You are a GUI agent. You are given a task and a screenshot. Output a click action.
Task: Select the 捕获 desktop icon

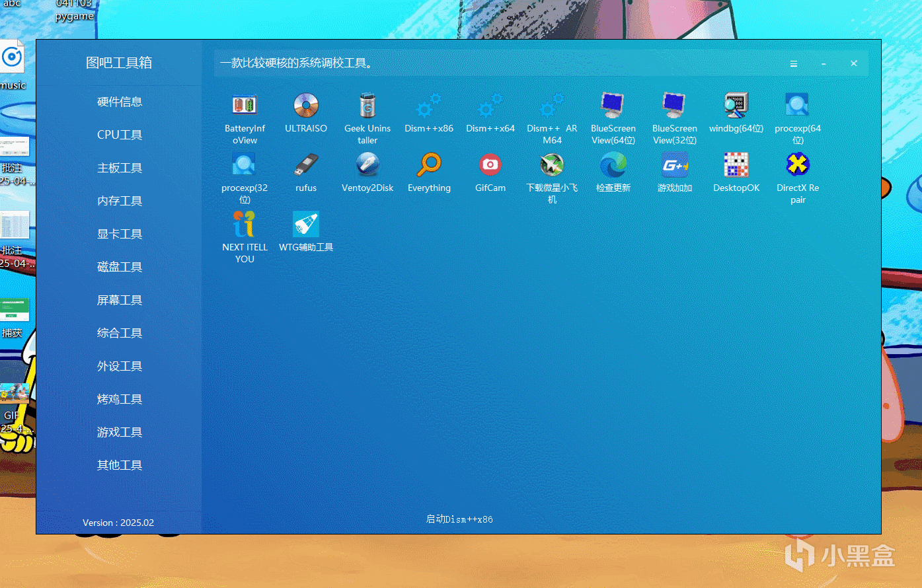point(15,318)
